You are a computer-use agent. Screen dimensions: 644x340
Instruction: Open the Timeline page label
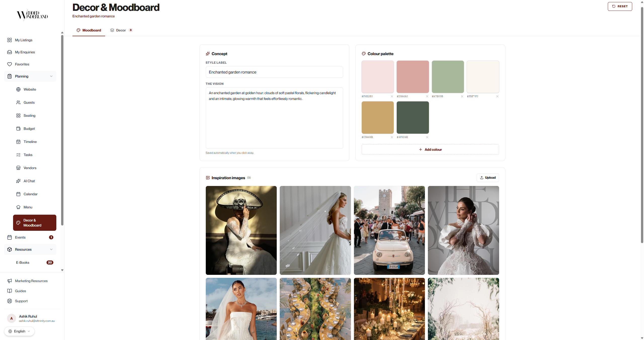tap(30, 142)
